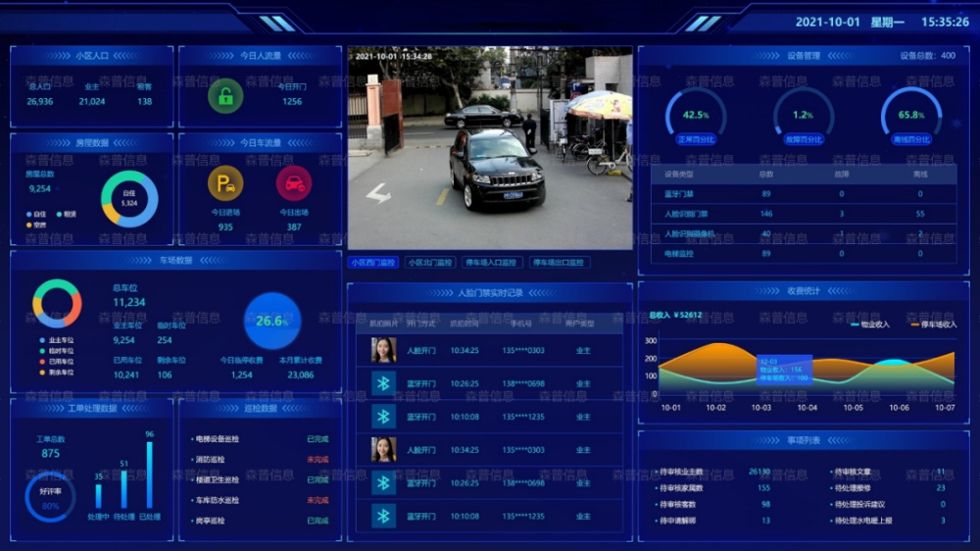980x551 pixels.
Task: Toggle the 自住 legend in 房屋数据
Action: (35, 214)
